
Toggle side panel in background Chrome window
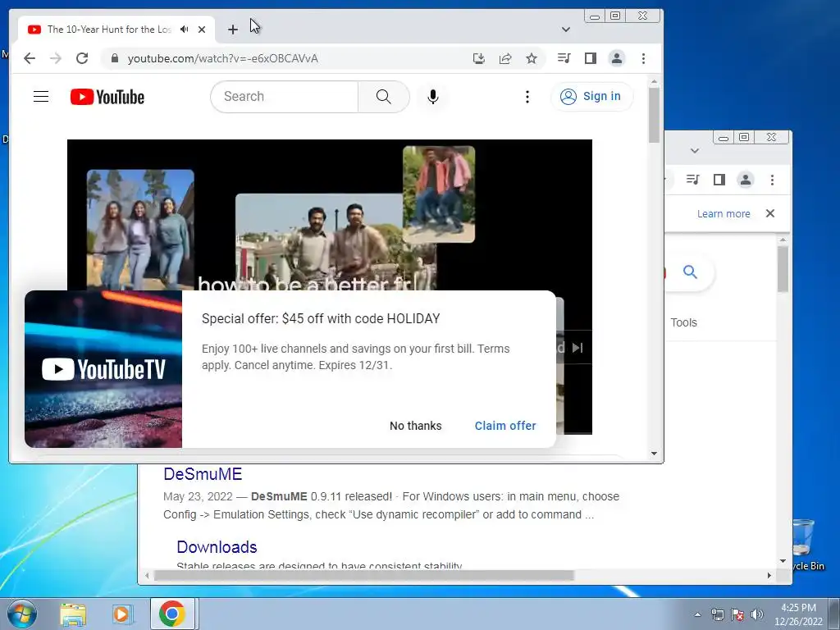(x=719, y=180)
